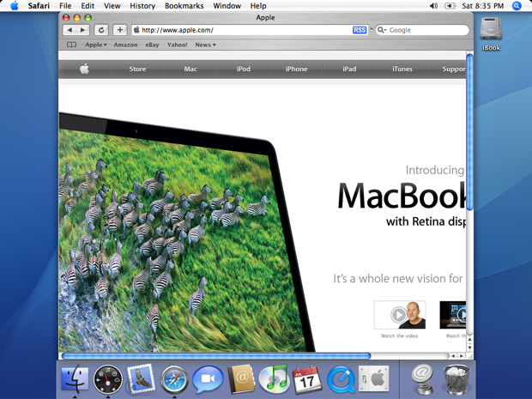Screen dimensions: 532x399
Task: Play the Jony Ive video thumbnail
Action: (x=400, y=315)
